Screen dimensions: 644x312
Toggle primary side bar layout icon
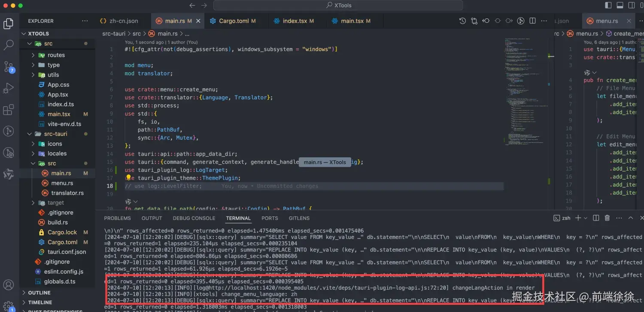608,6
